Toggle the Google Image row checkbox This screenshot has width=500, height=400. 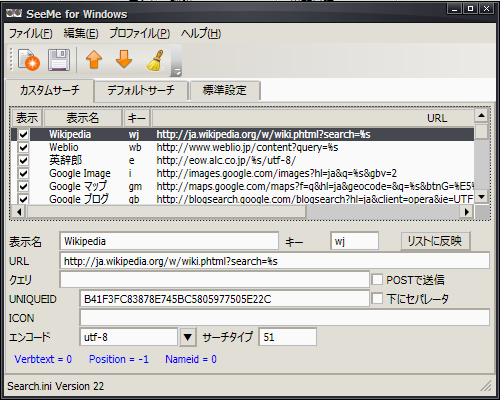coord(23,173)
